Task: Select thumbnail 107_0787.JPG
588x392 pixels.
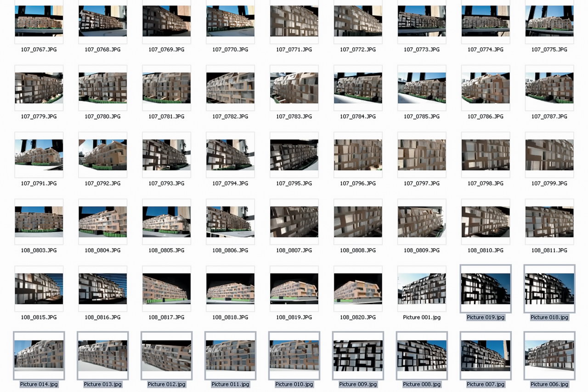Action: point(549,88)
